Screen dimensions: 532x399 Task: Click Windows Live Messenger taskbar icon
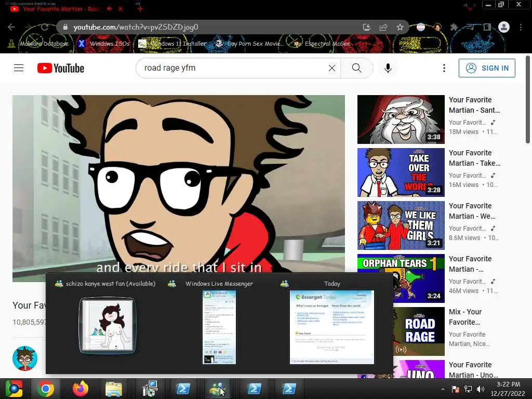pyautogui.click(x=218, y=389)
